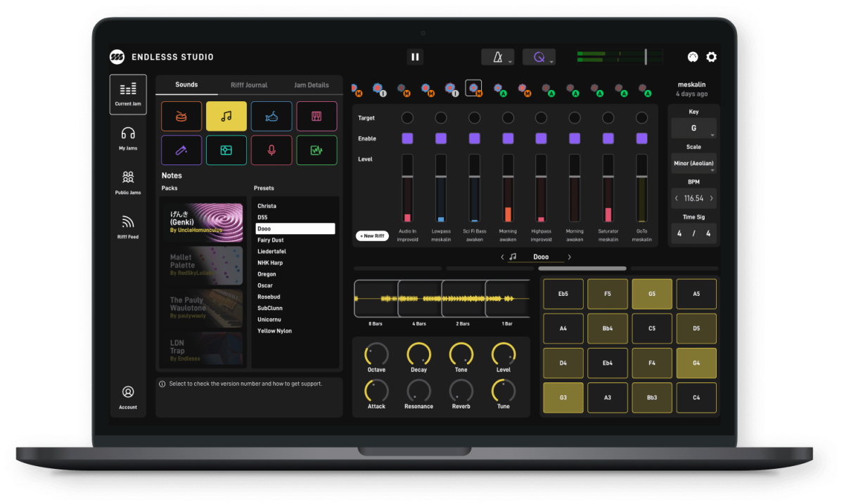Choose the pink keyboard sound category icon
Image resolution: width=844 pixels, height=504 pixels.
(x=316, y=116)
